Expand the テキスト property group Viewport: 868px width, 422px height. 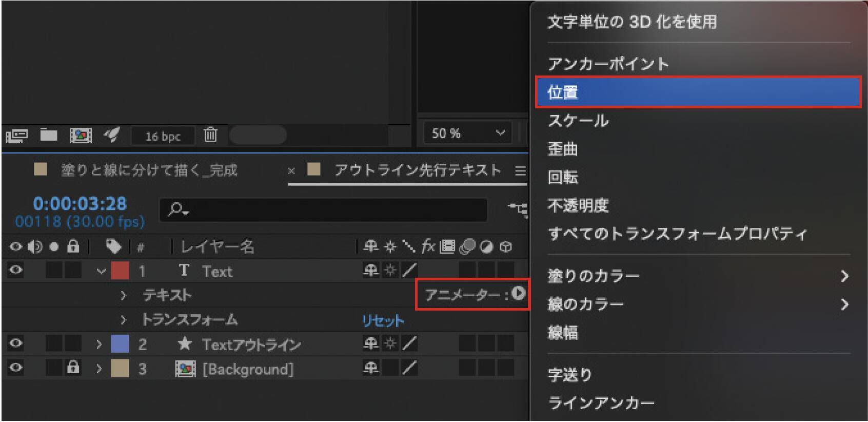(x=123, y=295)
